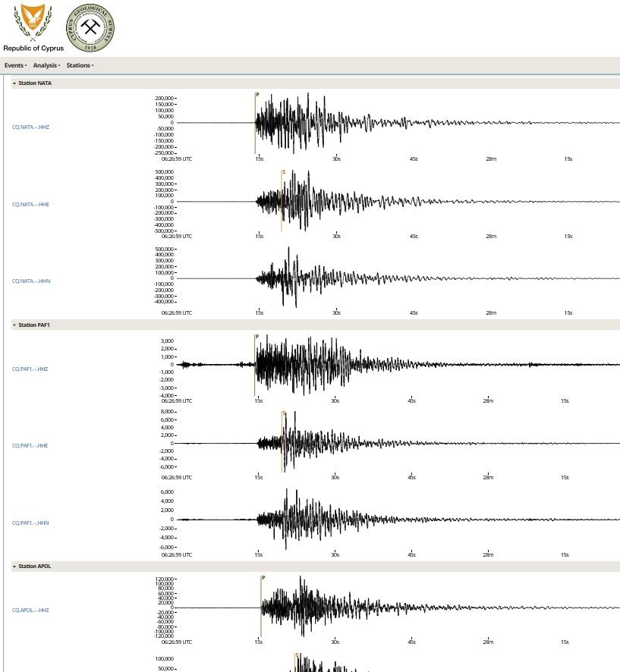Click the PAF1 HHN seismogram waveform
Viewport: 620px width, 672px height.
coord(398,519)
